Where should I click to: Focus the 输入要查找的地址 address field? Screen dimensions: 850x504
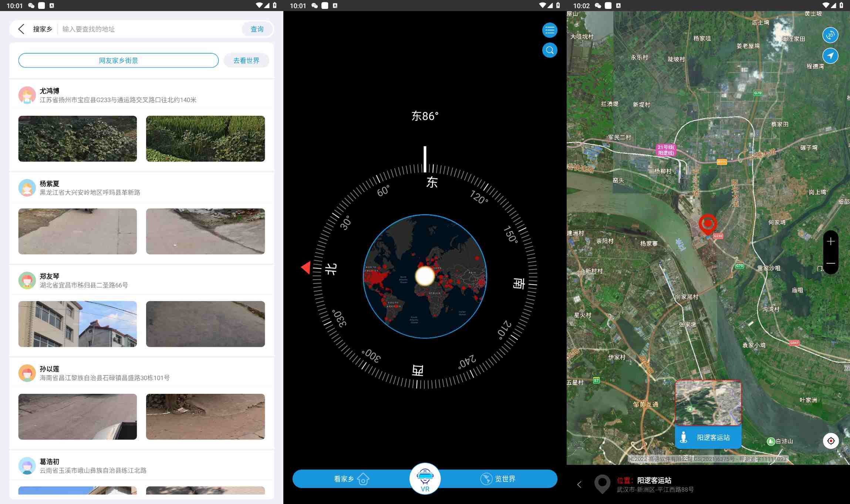pyautogui.click(x=148, y=29)
